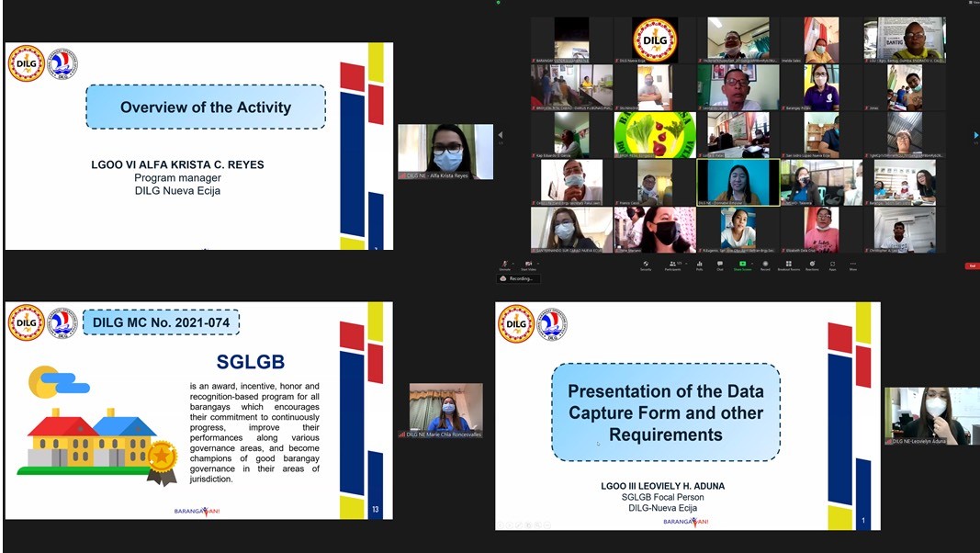The width and height of the screenshot is (980, 553).
Task: Click the Unmute microphone icon
Action: point(504,265)
